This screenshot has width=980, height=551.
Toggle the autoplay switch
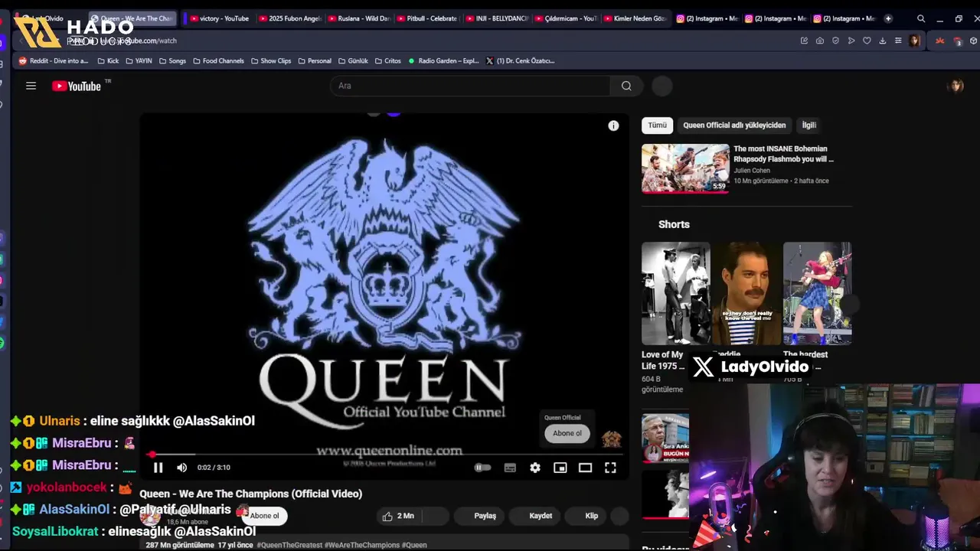[482, 468]
